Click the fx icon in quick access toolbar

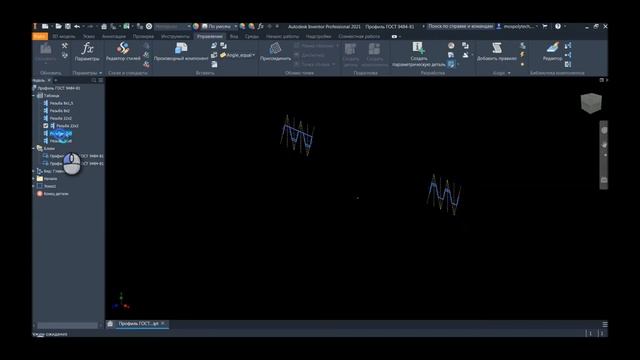260,26
